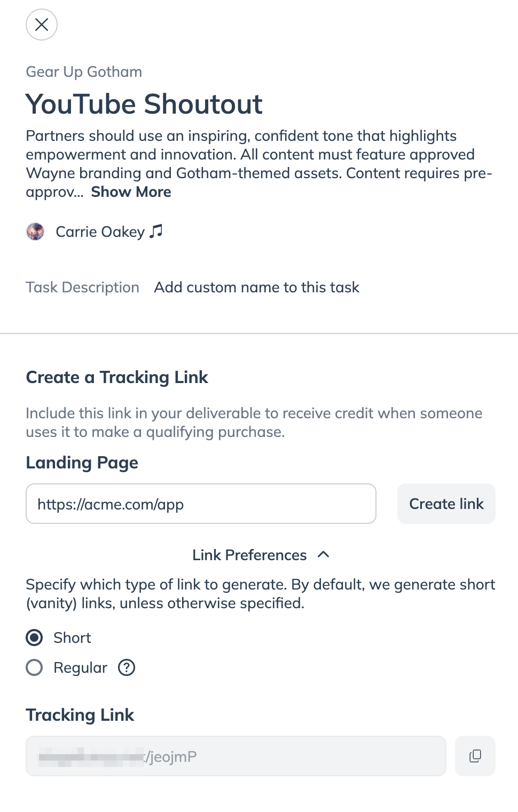Click 'Add custom name to this task'
The width and height of the screenshot is (518, 812).
click(256, 288)
